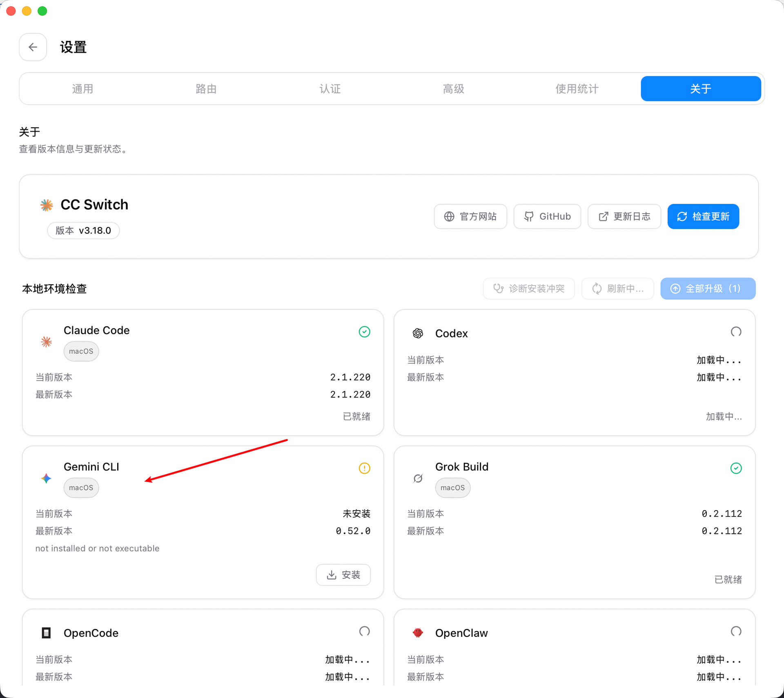Click the 未安装 status of Gemini CLI
Screen dimensions: 784x698
pos(356,513)
